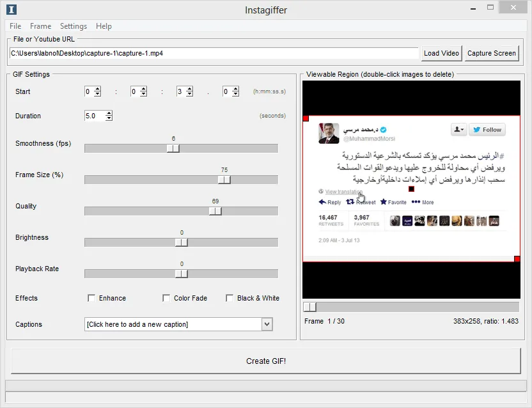
Task: Enable the Color Fade effect
Action: [166, 298]
